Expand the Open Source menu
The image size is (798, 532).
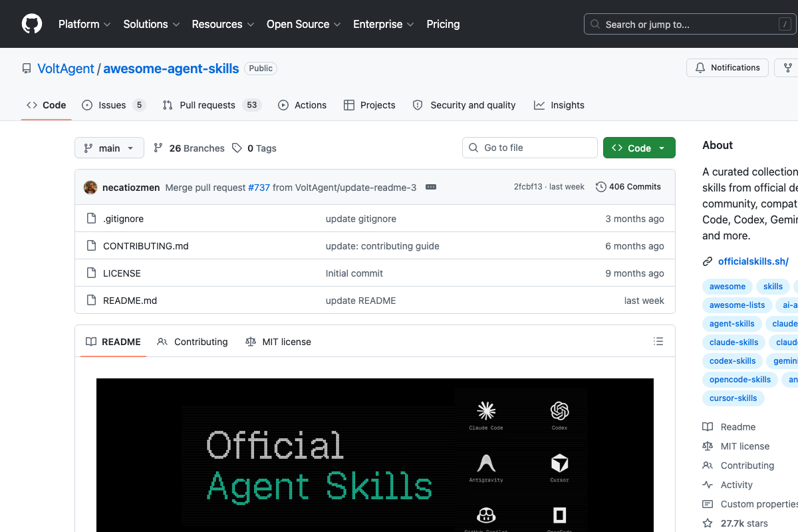(x=303, y=24)
